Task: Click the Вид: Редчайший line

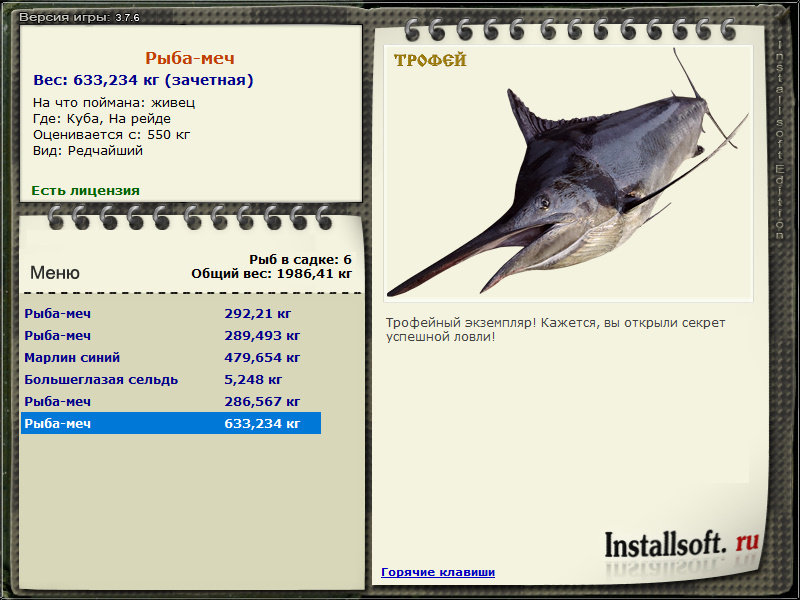Action: pyautogui.click(x=88, y=151)
